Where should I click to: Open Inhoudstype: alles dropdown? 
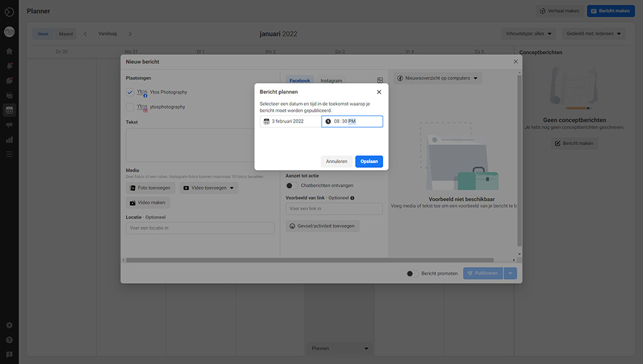(528, 33)
